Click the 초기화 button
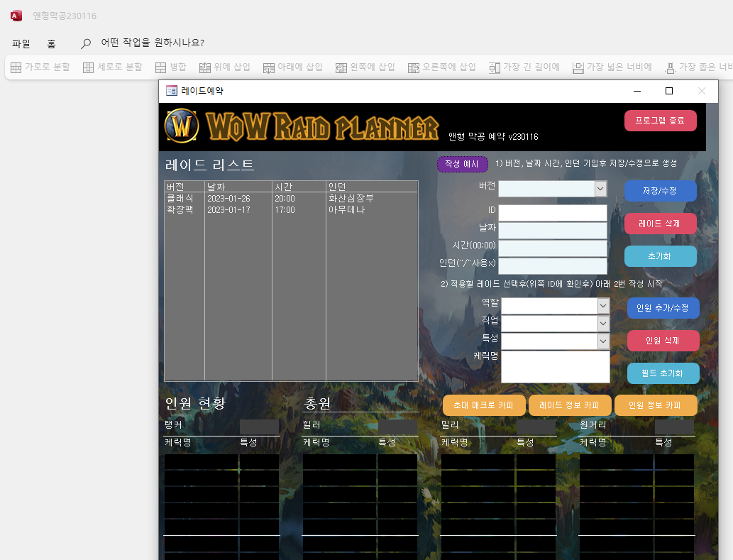 click(660, 256)
